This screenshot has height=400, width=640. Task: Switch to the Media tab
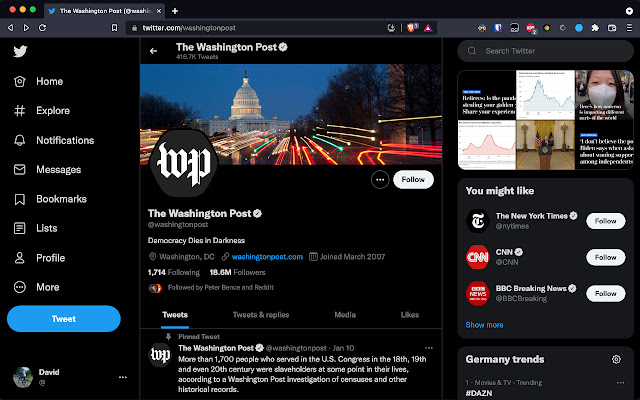point(345,314)
